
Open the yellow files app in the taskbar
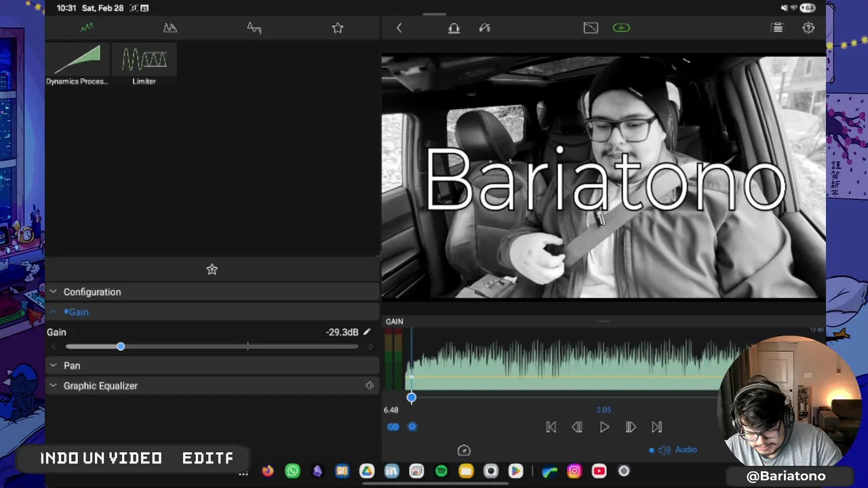[x=466, y=471]
